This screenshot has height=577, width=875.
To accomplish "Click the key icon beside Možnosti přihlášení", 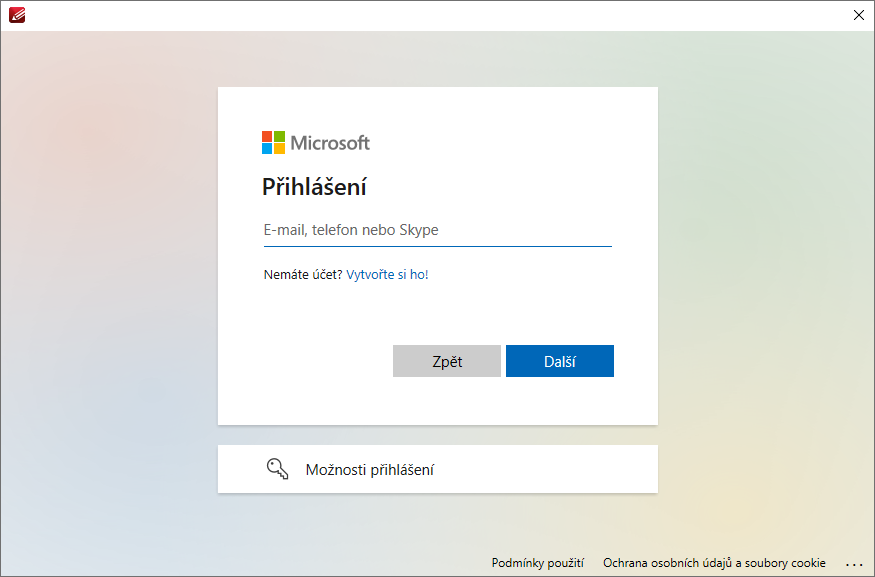I will click(x=277, y=469).
